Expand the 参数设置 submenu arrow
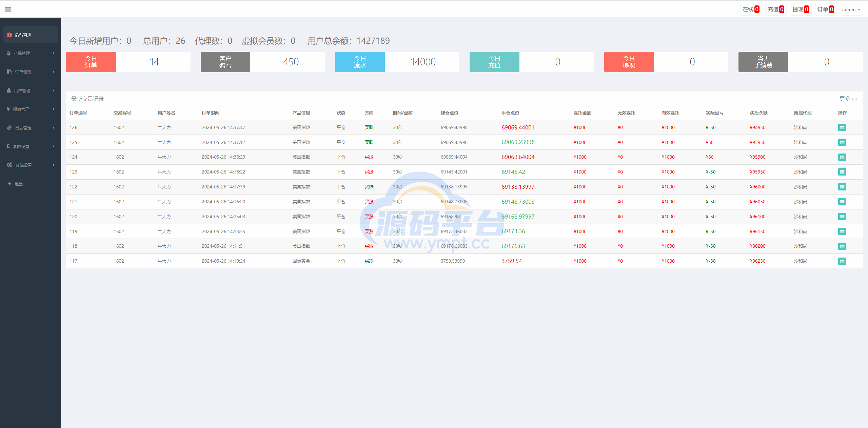The width and height of the screenshot is (868, 428). coord(54,146)
